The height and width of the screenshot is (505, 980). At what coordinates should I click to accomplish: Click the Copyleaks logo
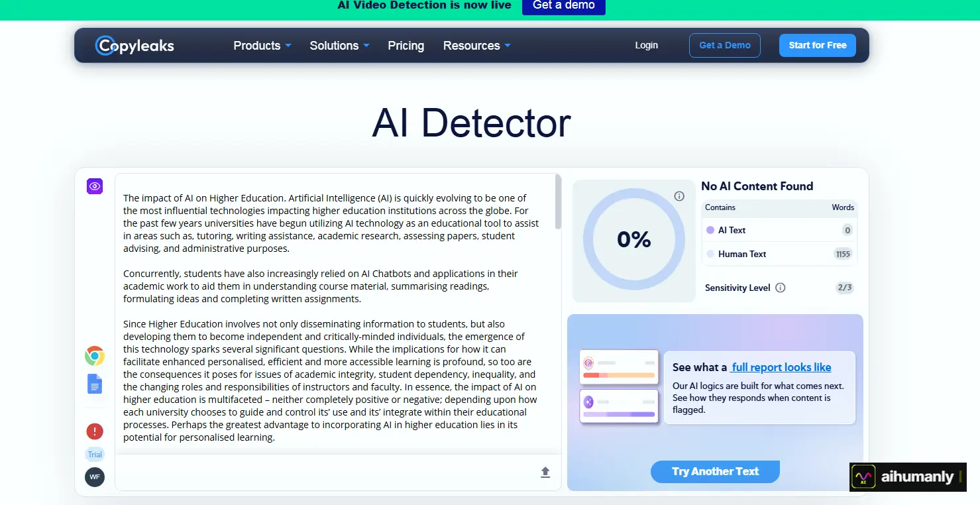coord(135,45)
